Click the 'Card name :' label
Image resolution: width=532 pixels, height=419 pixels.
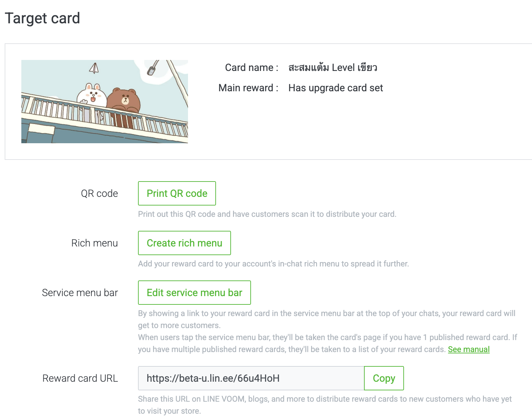pyautogui.click(x=251, y=68)
